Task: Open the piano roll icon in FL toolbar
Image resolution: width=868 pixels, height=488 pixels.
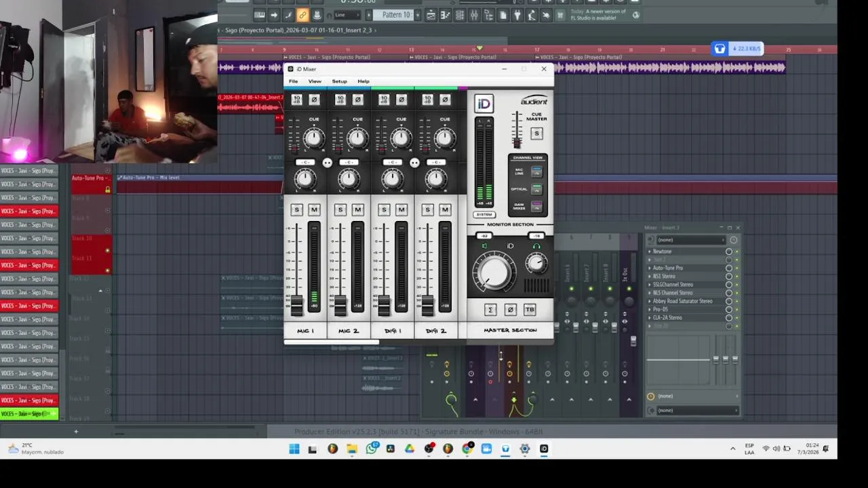Action: coord(445,15)
